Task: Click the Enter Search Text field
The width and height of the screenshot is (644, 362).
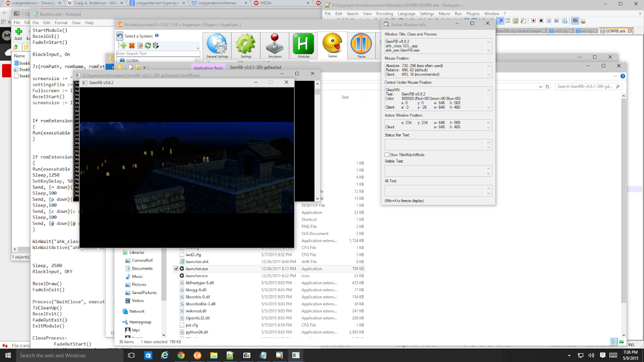Action: click(x=158, y=53)
